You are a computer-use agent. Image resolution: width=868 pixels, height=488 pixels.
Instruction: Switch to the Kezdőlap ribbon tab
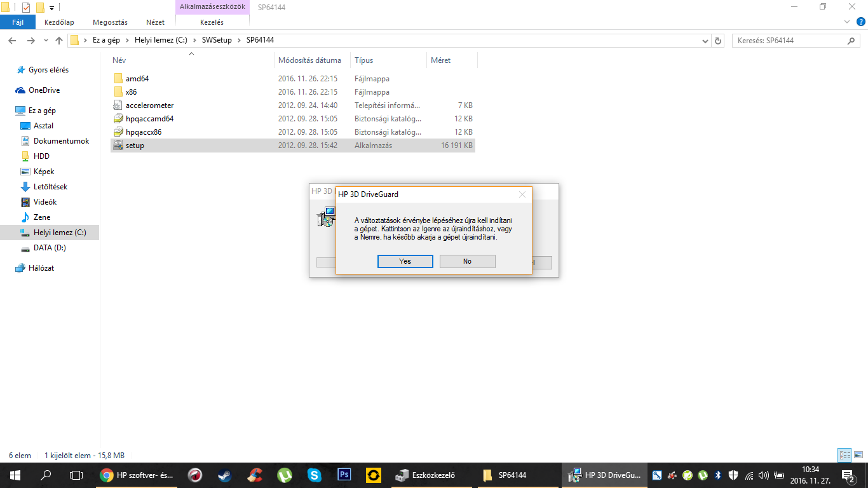click(x=60, y=22)
